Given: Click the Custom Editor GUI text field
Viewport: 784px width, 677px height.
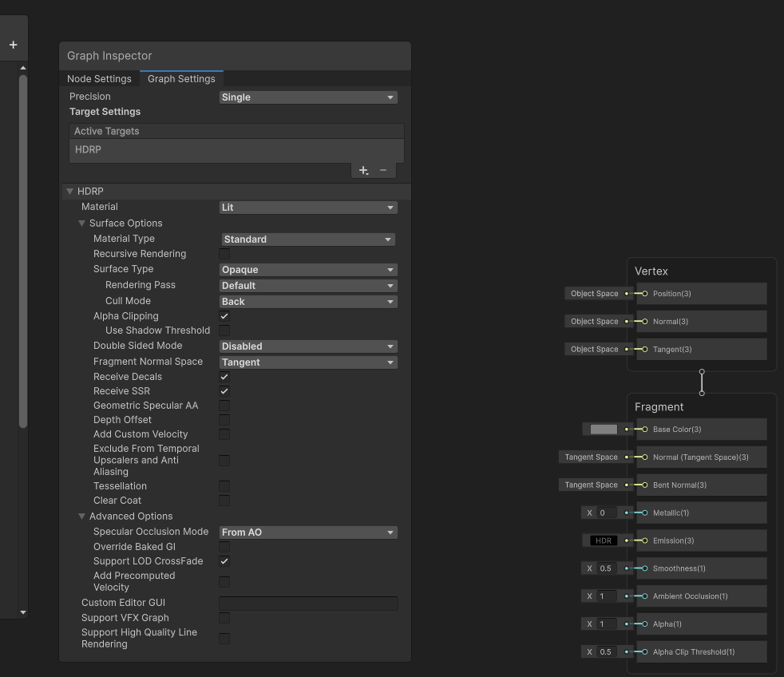Looking at the screenshot, I should click(x=308, y=604).
